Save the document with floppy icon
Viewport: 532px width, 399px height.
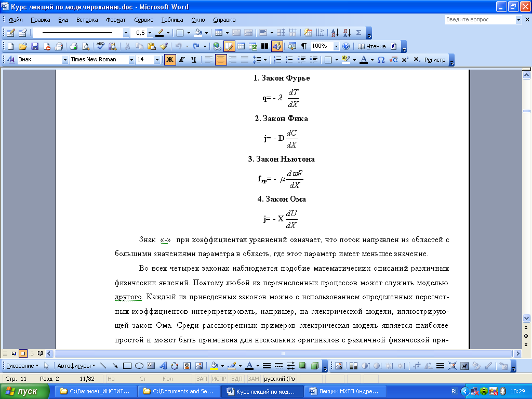[x=35, y=46]
